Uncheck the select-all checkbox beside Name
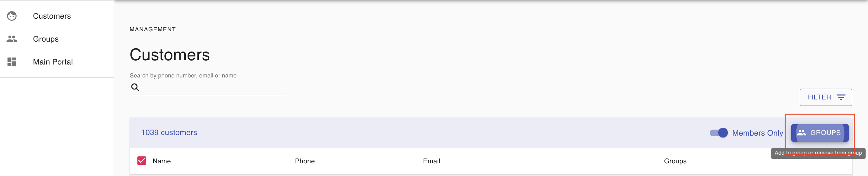The height and width of the screenshot is (176, 868). (x=142, y=161)
